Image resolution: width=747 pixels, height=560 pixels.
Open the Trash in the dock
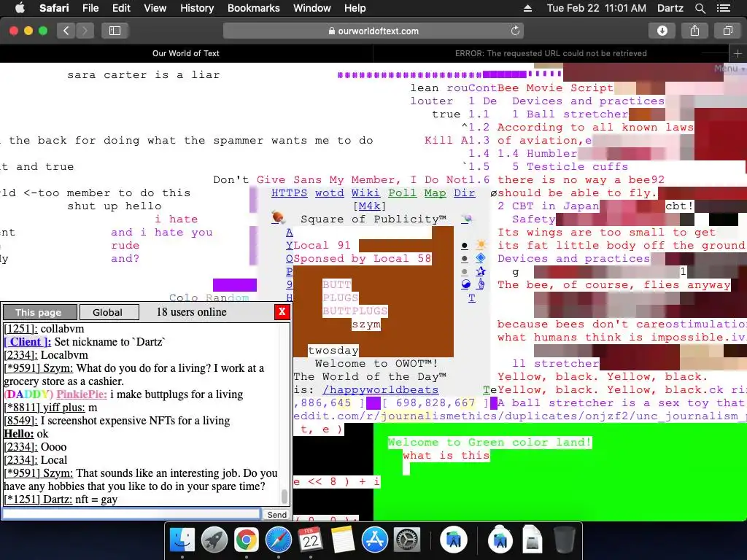point(565,540)
